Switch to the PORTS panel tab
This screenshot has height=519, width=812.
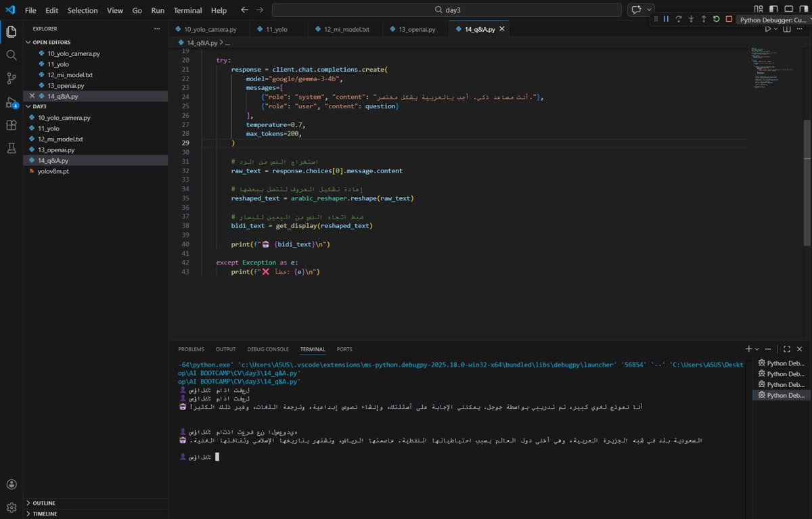[x=344, y=349]
